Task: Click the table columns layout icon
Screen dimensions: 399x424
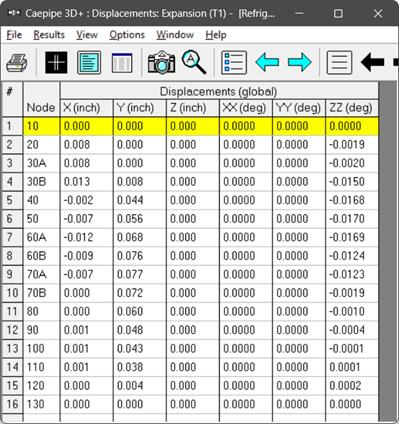Action: click(122, 63)
